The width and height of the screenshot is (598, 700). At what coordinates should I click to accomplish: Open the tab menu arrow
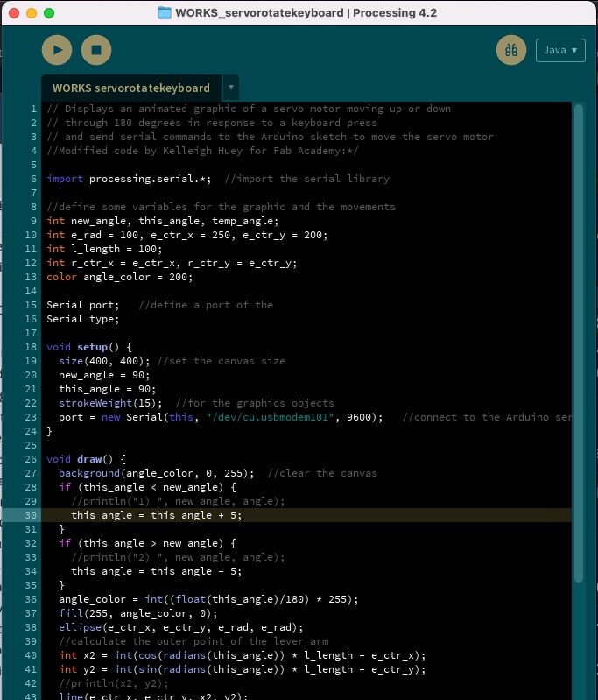click(x=231, y=88)
